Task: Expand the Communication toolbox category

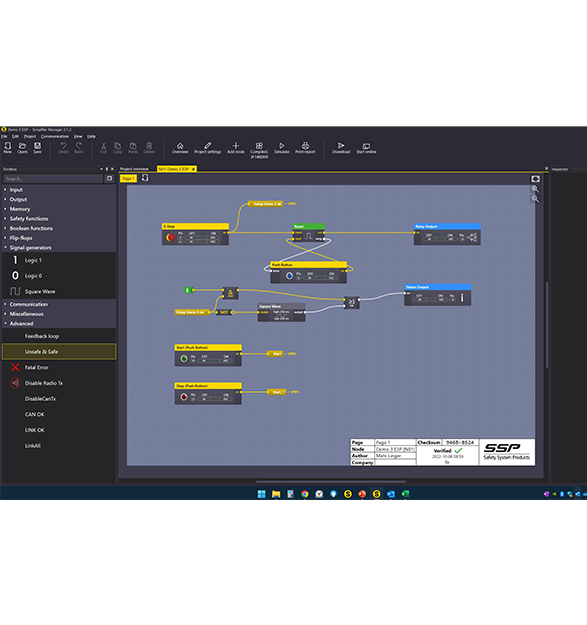Action: (x=59, y=304)
